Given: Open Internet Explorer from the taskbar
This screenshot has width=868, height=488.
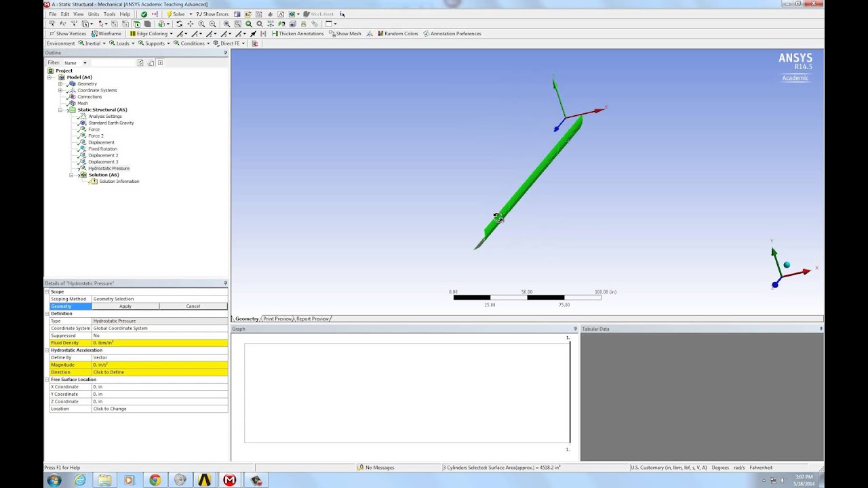Looking at the screenshot, I should point(80,480).
